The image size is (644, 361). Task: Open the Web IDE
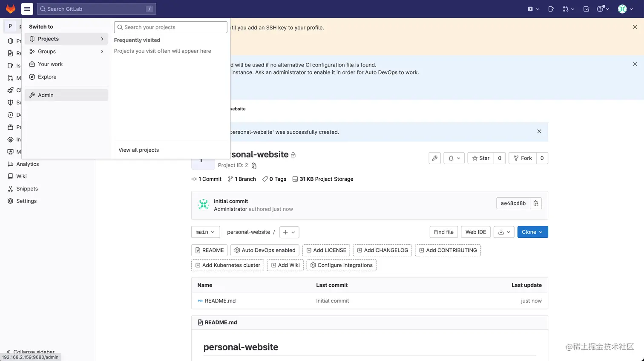[x=476, y=232]
